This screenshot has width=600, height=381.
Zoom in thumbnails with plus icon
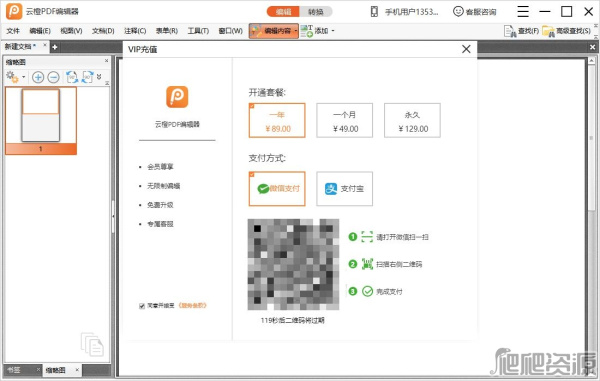38,77
